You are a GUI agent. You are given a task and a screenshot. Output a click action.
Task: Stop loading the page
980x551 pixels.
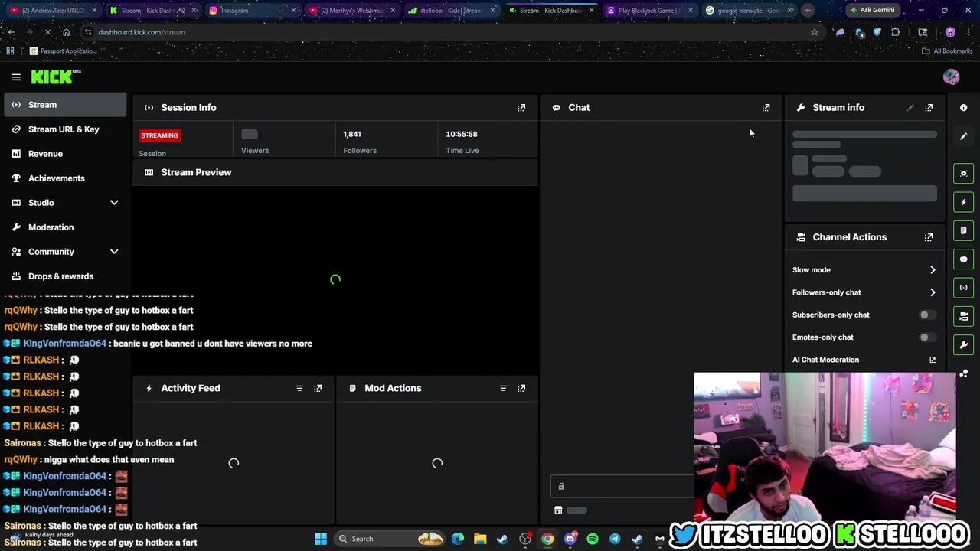click(x=47, y=32)
